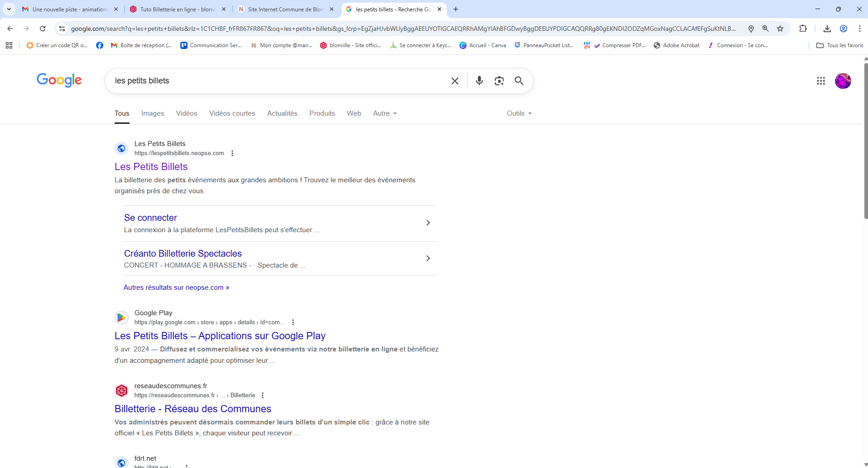868x468 pixels.
Task: Open the Google account avatar
Action: point(843,81)
